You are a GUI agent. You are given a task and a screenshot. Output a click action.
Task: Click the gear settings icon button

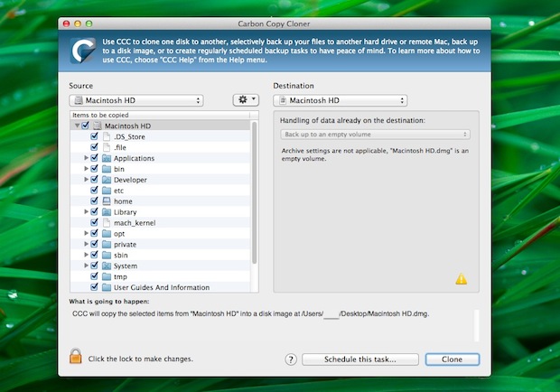coord(246,99)
